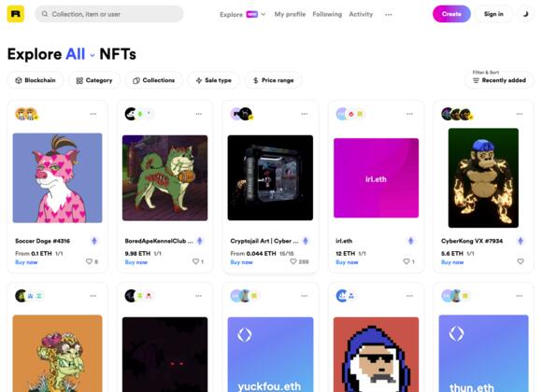542x392 pixels.
Task: Open the CyberKong VX #7934 title
Action: [x=472, y=241]
